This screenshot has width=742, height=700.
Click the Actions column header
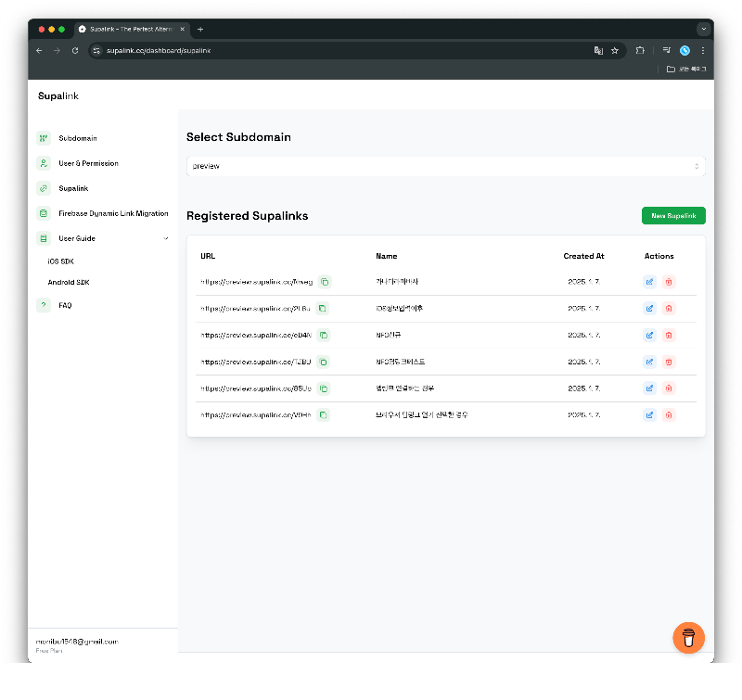click(x=659, y=256)
